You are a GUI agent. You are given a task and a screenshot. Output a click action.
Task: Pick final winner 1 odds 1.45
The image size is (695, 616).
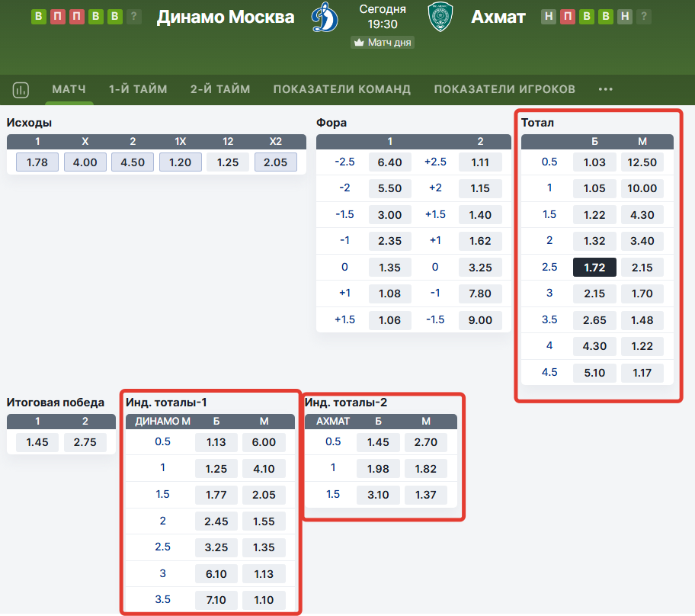point(37,442)
